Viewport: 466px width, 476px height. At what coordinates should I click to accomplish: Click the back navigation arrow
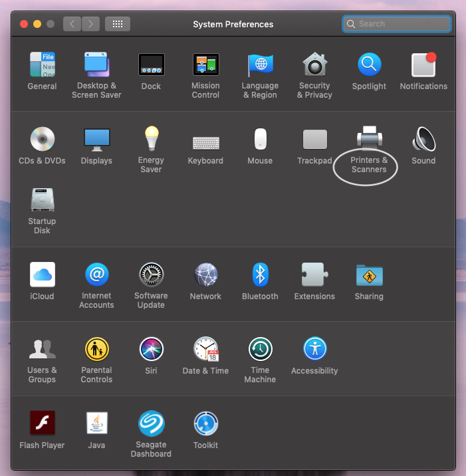72,24
